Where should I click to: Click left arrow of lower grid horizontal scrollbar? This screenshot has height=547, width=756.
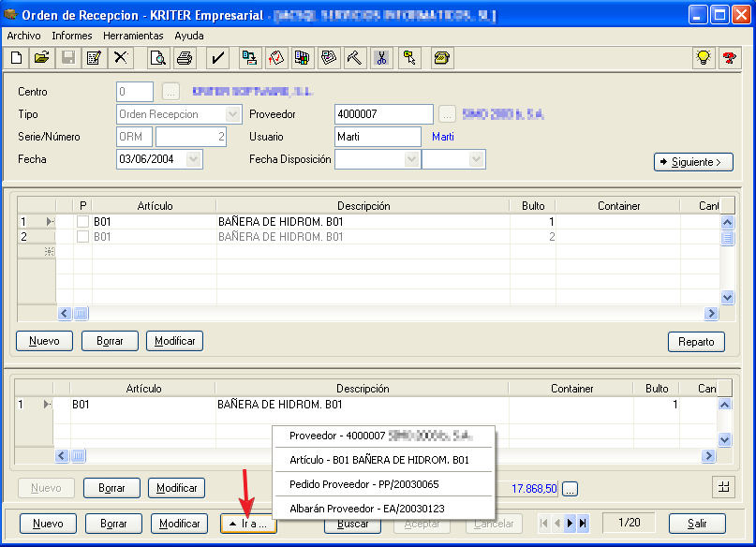pyautogui.click(x=62, y=455)
